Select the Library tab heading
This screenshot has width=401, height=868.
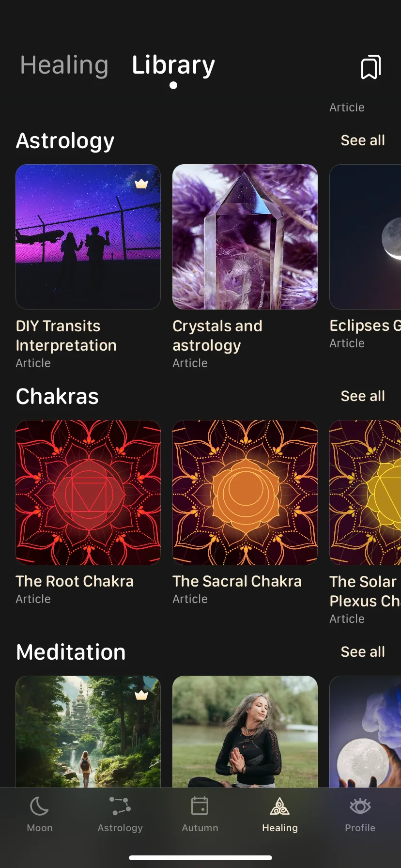coord(173,65)
